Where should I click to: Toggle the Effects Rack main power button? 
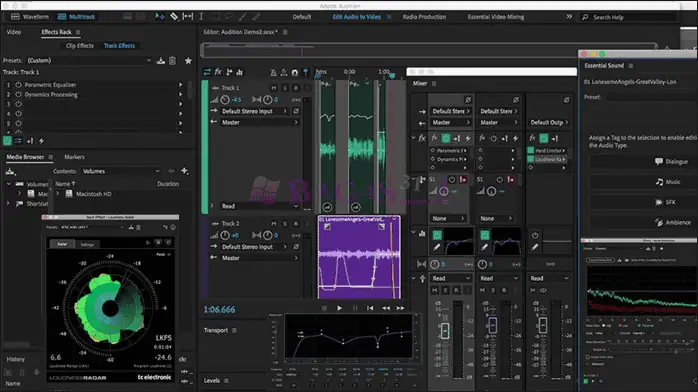(x=7, y=141)
